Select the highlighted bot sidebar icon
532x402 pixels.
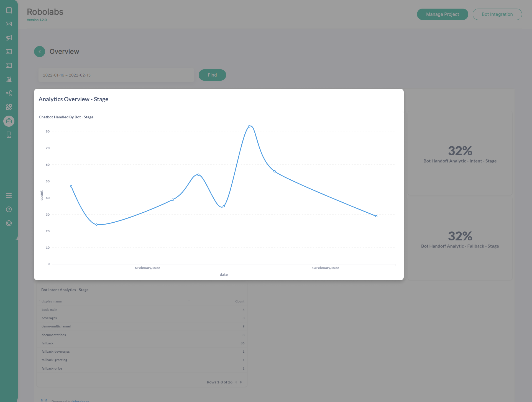pos(9,121)
